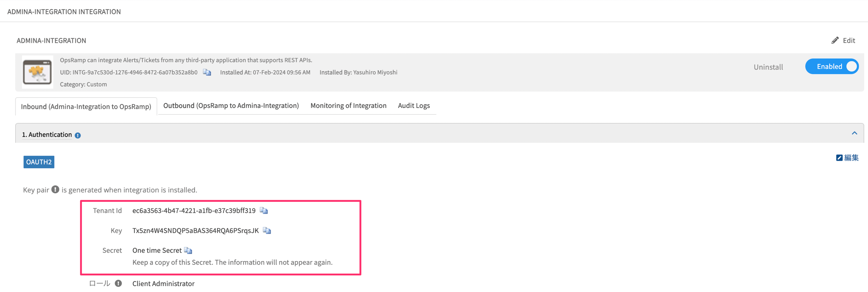Click the ロール info icon
868x292 pixels.
coord(118,283)
